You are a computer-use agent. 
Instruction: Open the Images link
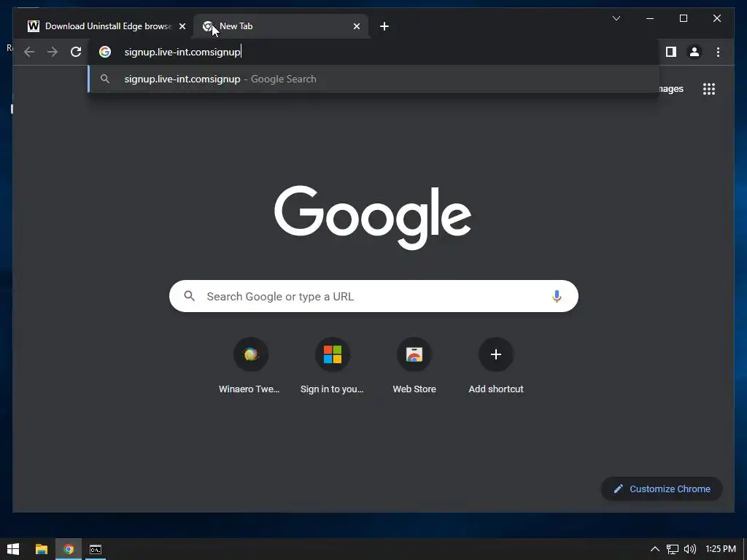pyautogui.click(x=671, y=88)
